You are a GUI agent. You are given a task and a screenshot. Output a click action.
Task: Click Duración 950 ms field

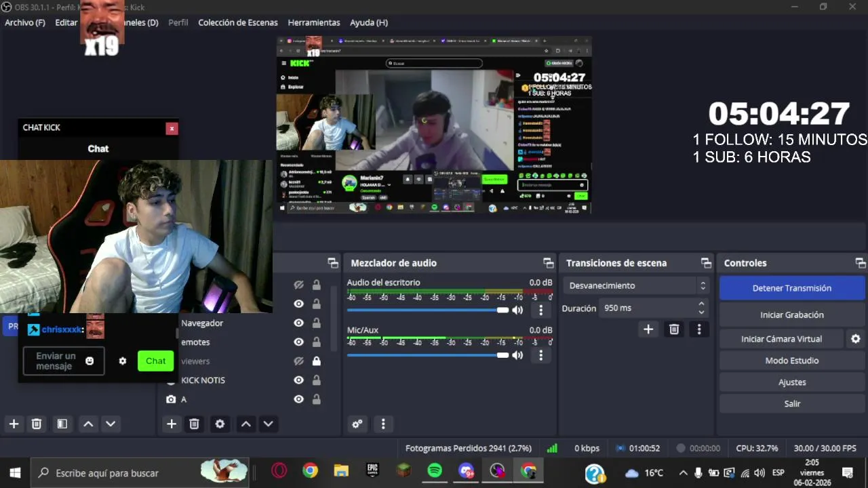coord(654,308)
